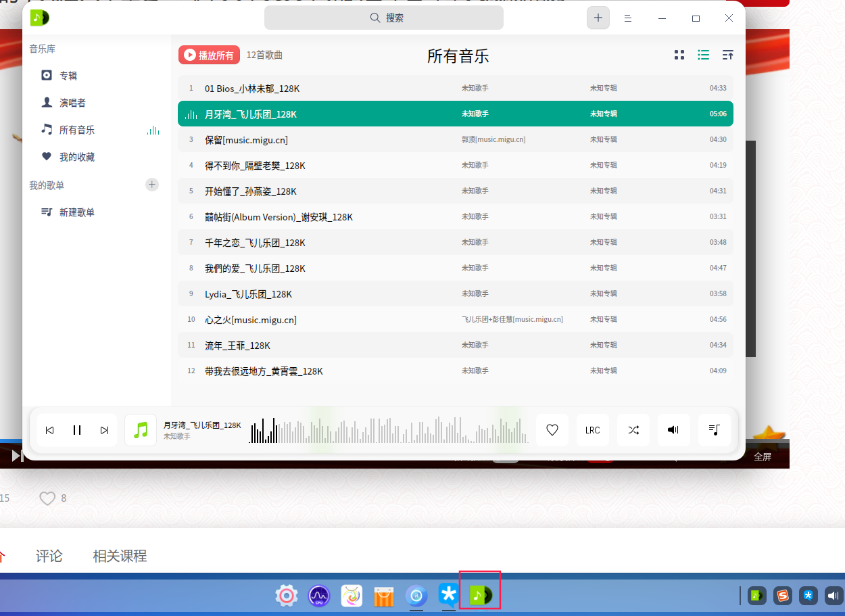This screenshot has height=616, width=845.
Task: Select song 得不到你_隔壁老樊_128K
Action: pos(456,165)
